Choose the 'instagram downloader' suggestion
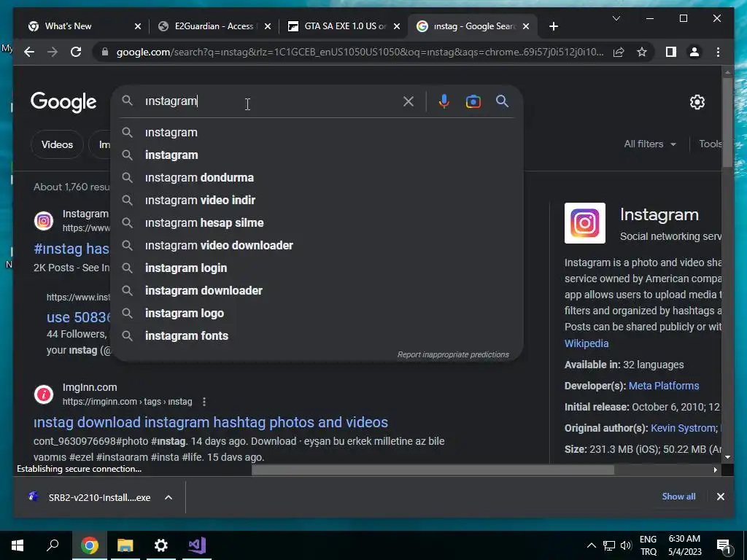747x560 pixels. (317, 290)
